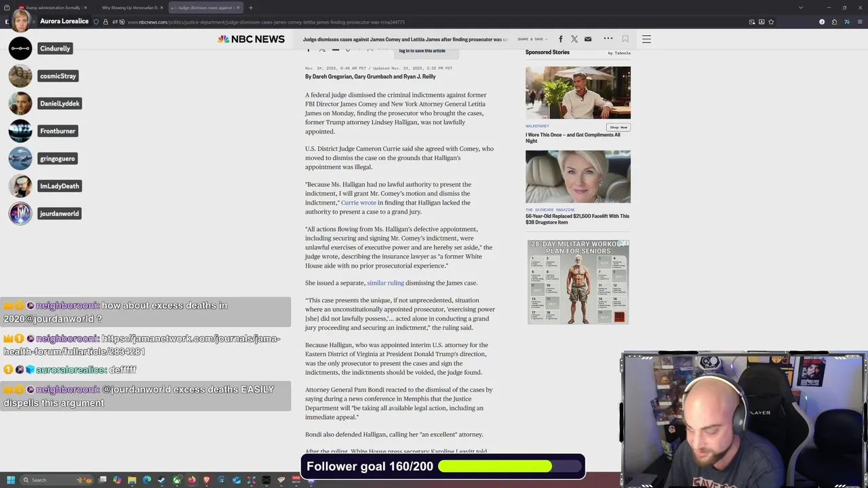Launch Microsoft Edge from the taskbar
868x488 pixels.
point(147,480)
